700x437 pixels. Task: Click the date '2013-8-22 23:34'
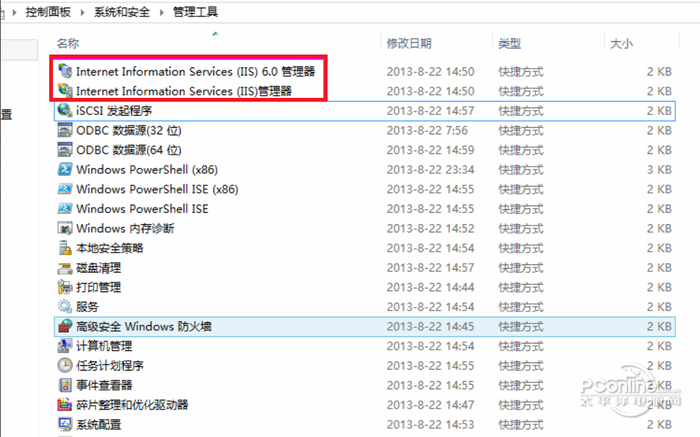(430, 170)
